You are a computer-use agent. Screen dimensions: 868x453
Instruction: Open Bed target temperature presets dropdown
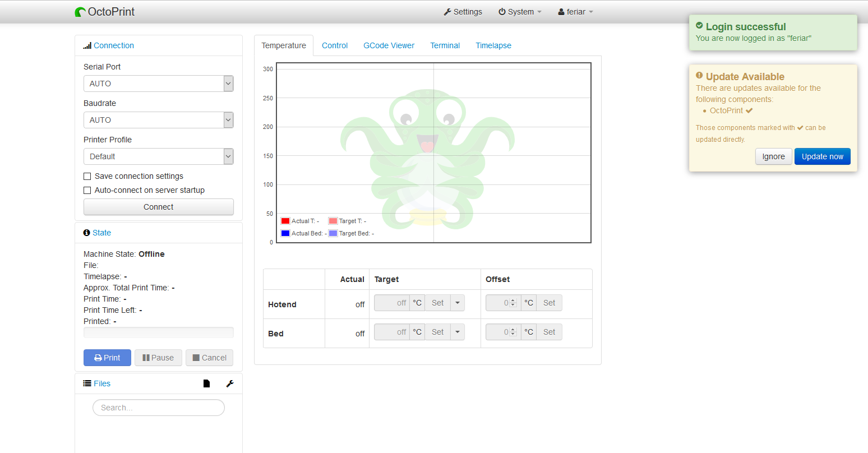(x=458, y=332)
